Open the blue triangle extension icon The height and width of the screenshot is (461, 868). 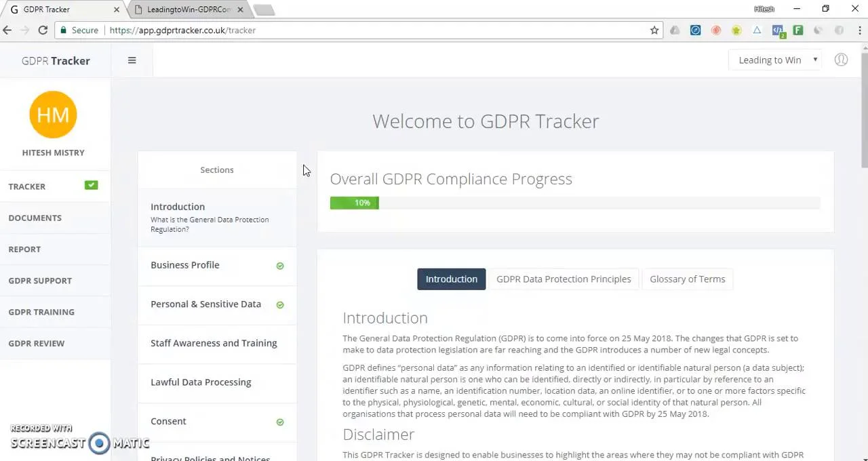tap(757, 30)
